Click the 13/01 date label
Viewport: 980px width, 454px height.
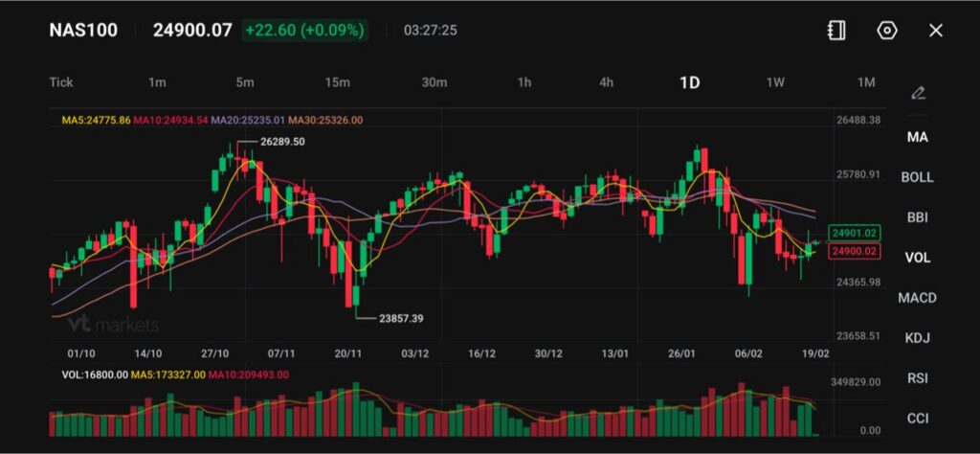pos(615,354)
